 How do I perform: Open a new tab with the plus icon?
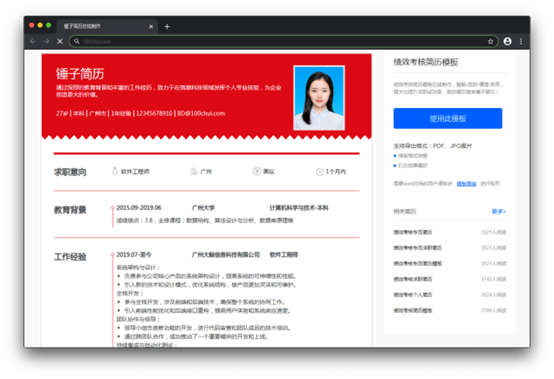tap(167, 26)
